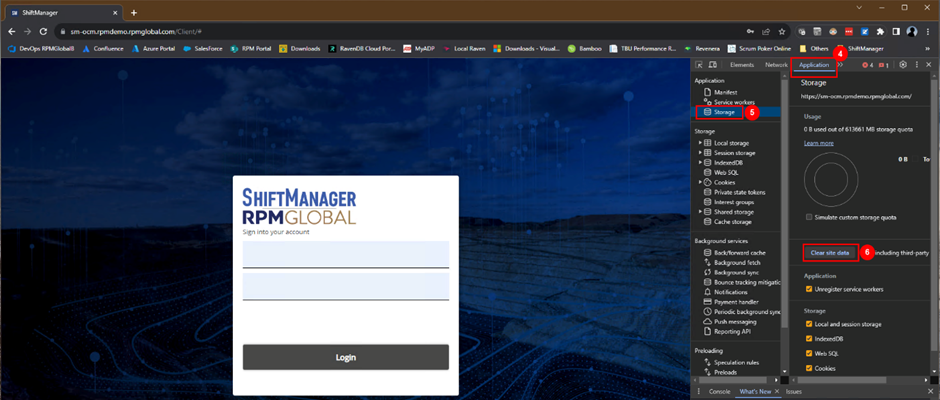Switch to the Elements tab

(x=742, y=65)
